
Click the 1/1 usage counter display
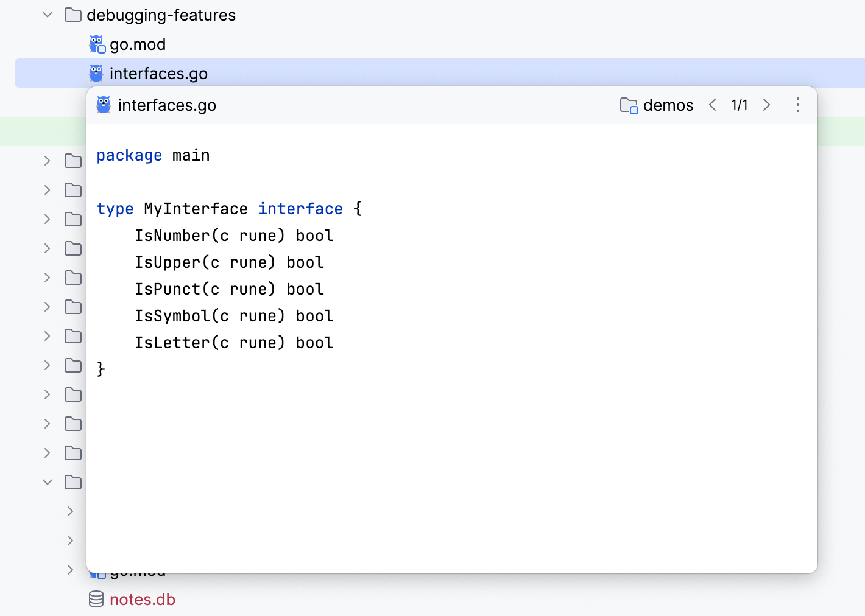tap(739, 105)
